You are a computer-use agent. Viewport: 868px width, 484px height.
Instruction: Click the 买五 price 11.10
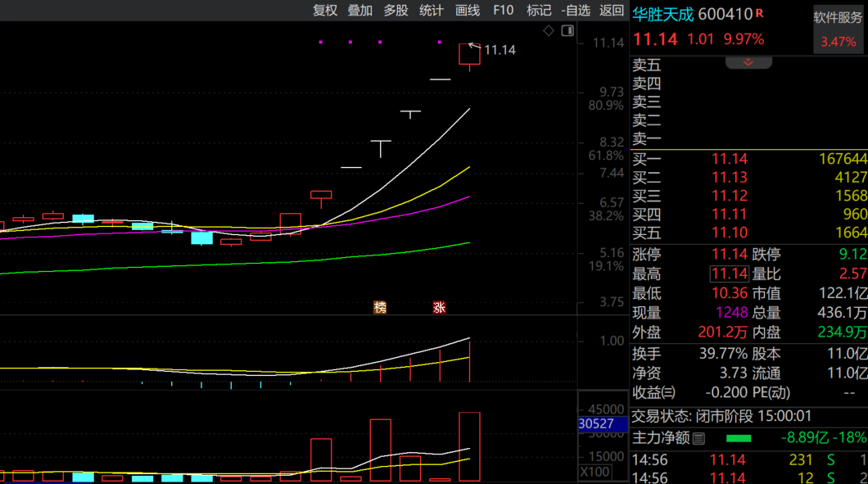coord(729,233)
